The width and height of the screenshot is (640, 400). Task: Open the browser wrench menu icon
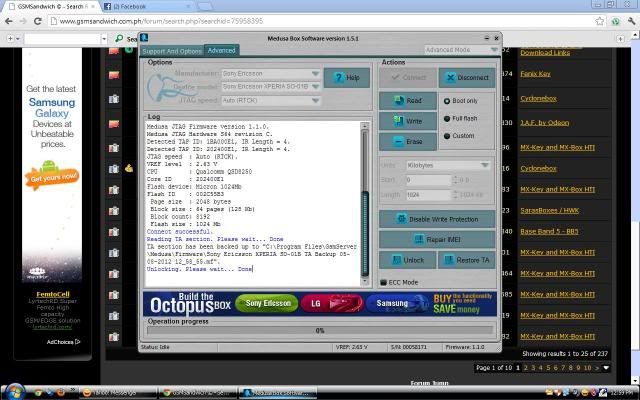631,21
